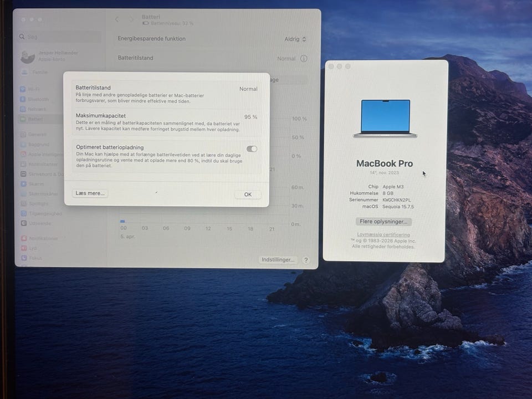Click the MacBook Pro title text
The width and height of the screenshot is (532, 399).
pyautogui.click(x=385, y=163)
